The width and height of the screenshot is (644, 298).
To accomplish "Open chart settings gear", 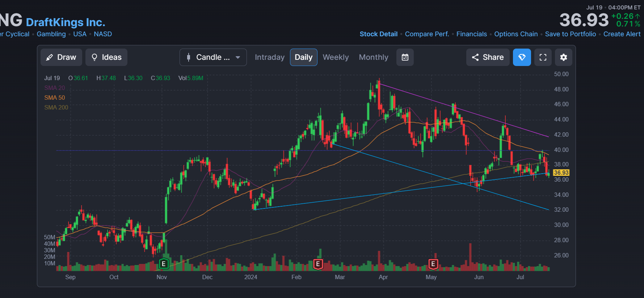I will pos(564,57).
